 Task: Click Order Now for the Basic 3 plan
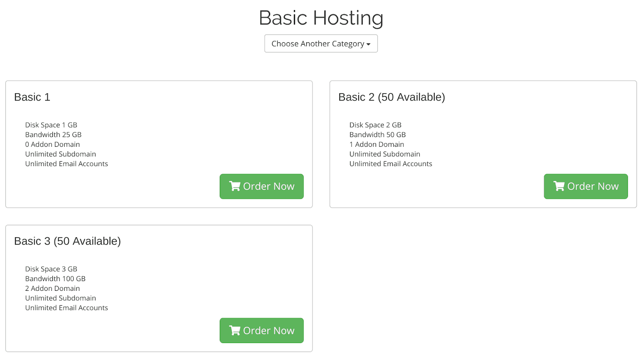point(262,330)
